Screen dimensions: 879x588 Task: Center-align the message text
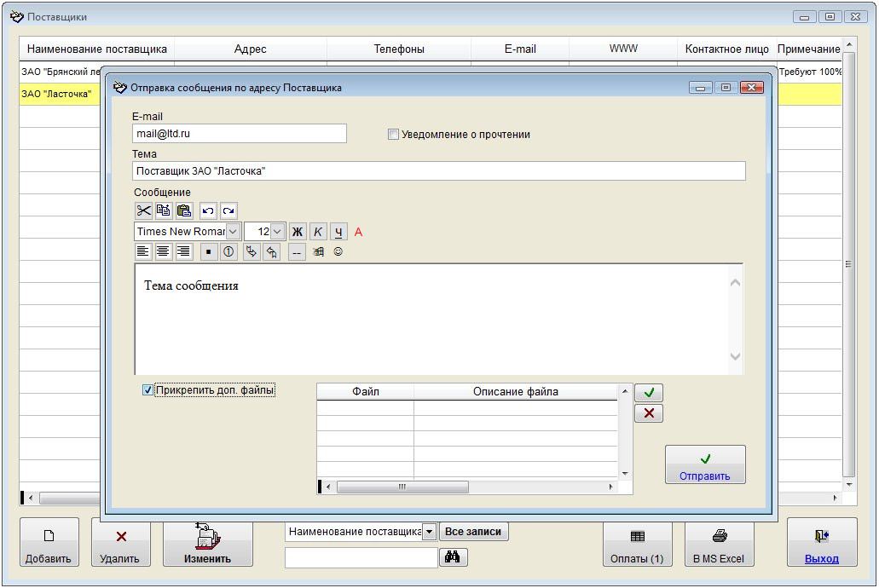(x=163, y=251)
